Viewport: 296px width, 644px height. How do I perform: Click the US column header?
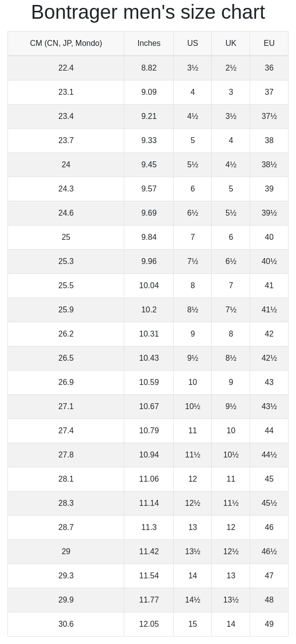192,43
